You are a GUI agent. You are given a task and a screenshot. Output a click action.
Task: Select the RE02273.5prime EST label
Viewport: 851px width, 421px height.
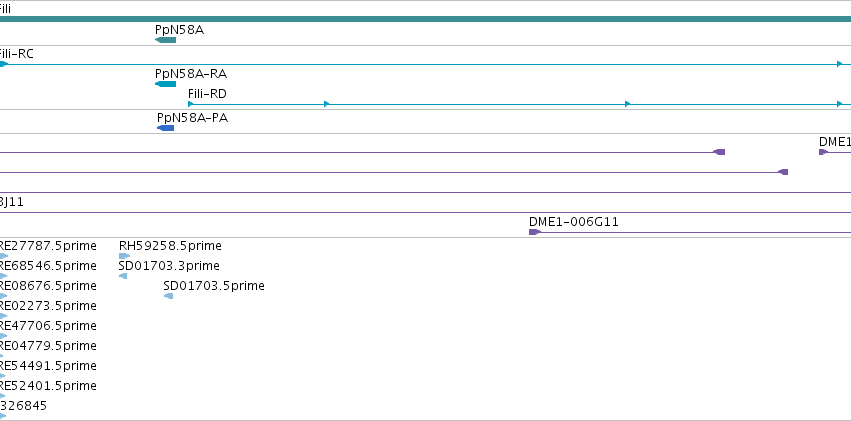[x=48, y=306]
